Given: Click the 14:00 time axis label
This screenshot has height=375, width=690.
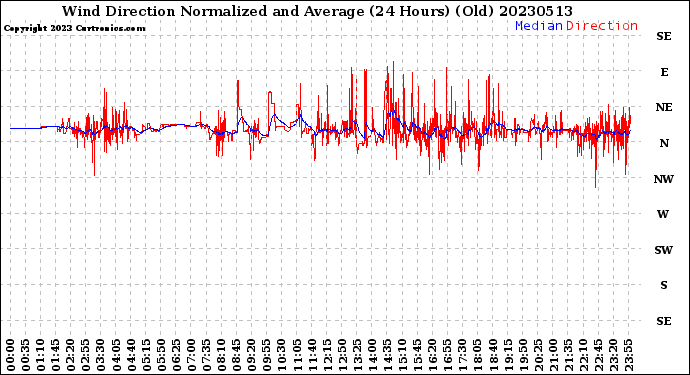Looking at the screenshot, I should pyautogui.click(x=372, y=355).
